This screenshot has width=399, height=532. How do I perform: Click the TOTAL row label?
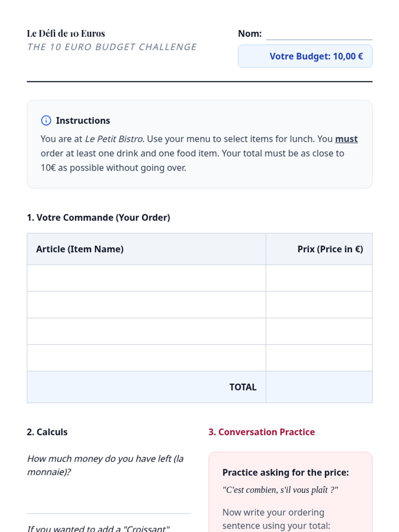[243, 387]
